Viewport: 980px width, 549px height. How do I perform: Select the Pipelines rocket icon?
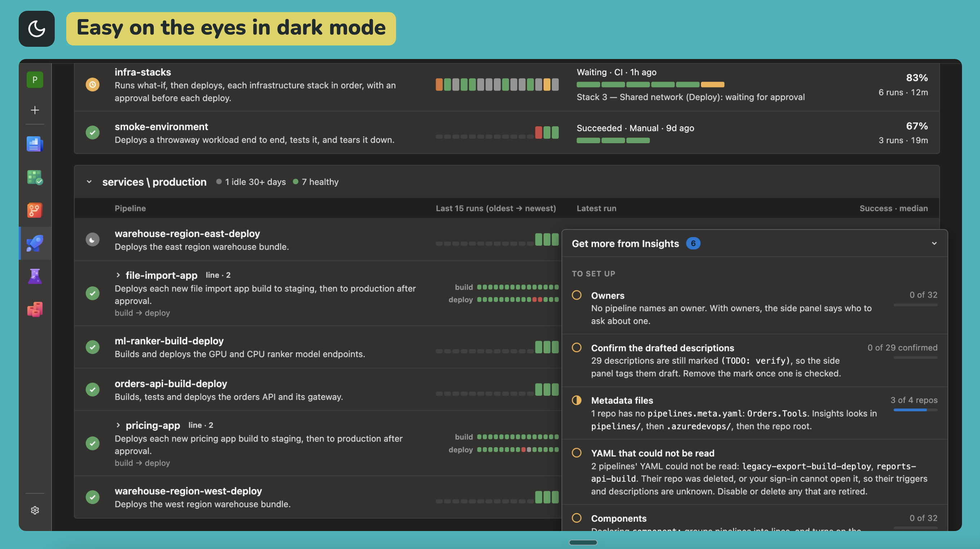[35, 243]
